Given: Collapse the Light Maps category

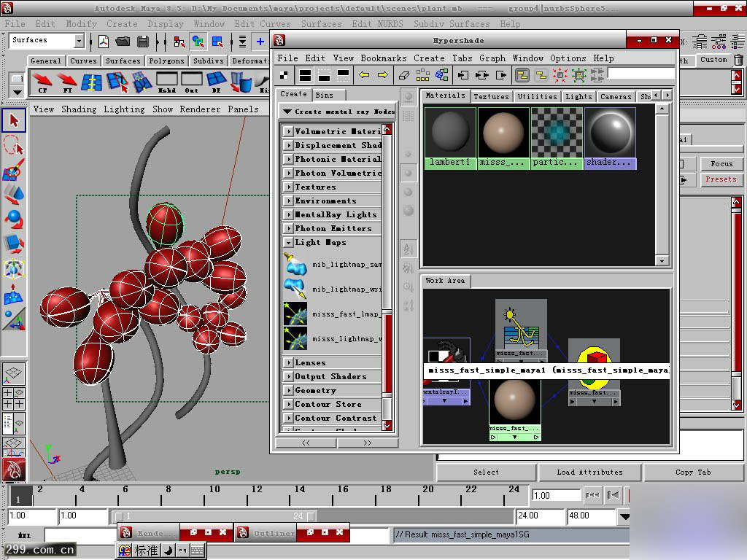Looking at the screenshot, I should pyautogui.click(x=289, y=242).
